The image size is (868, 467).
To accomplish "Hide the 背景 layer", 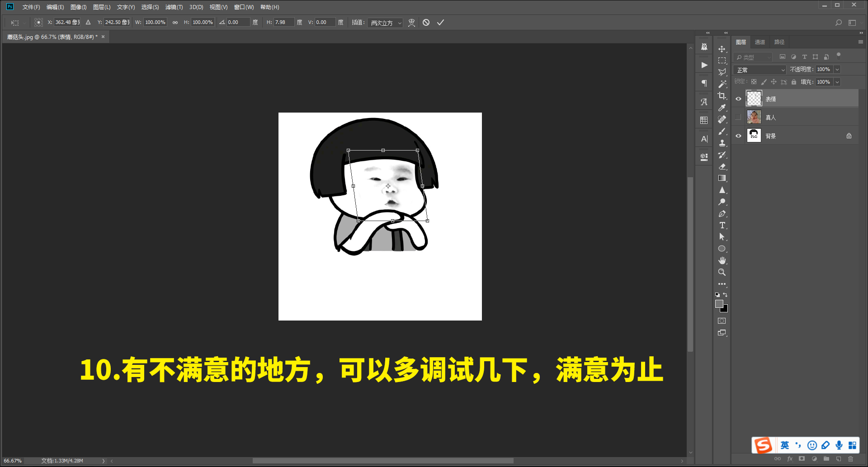I will coord(738,136).
